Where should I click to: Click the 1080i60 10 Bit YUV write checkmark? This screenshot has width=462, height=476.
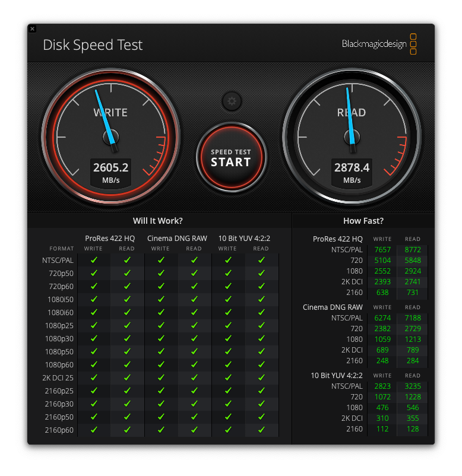click(x=228, y=312)
